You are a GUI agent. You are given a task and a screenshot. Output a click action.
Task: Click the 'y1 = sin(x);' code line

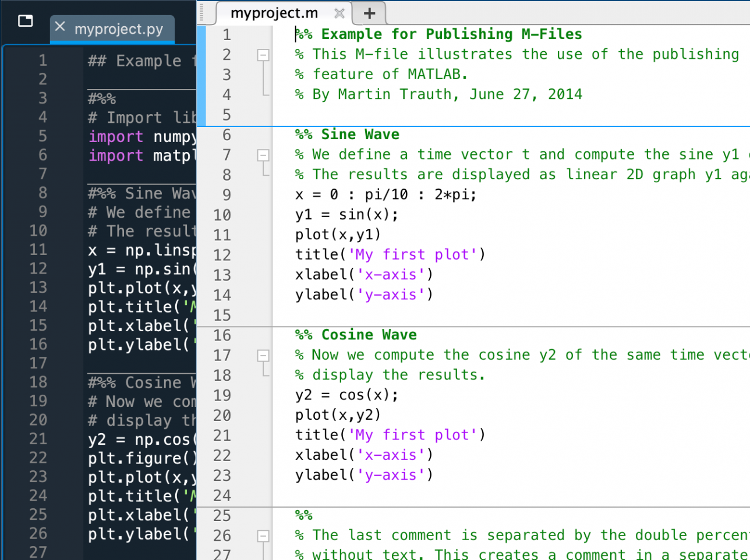tap(346, 215)
